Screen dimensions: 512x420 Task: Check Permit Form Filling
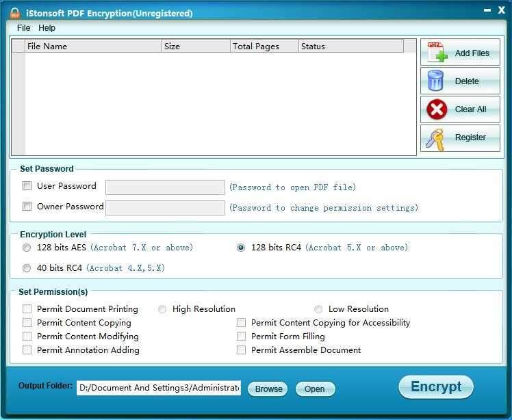click(x=241, y=336)
